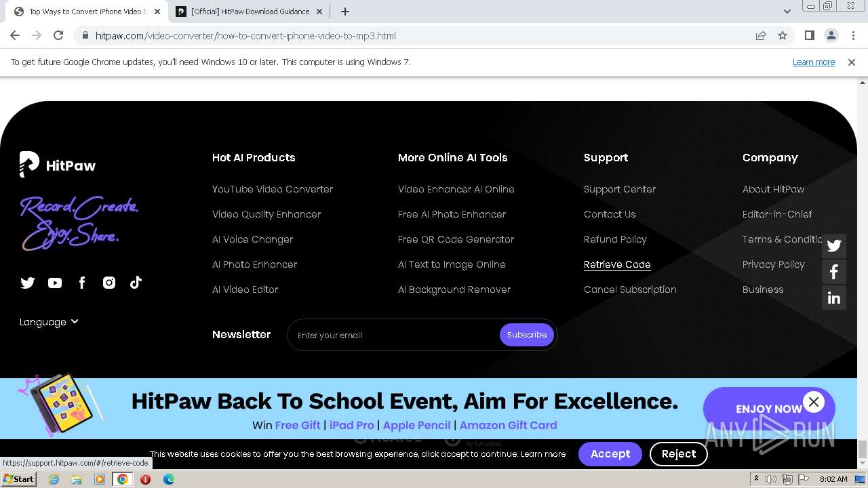Open About HitPaw link

point(774,189)
